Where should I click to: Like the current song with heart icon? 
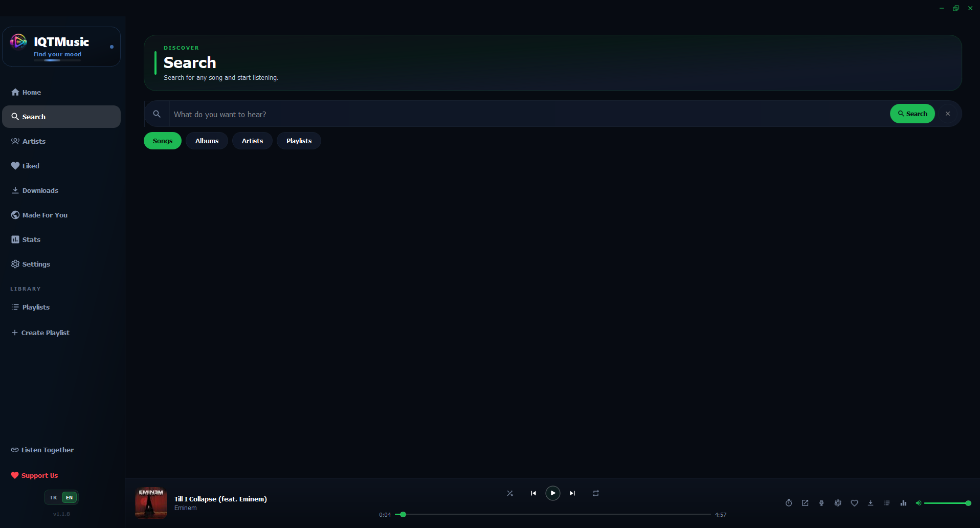point(854,503)
